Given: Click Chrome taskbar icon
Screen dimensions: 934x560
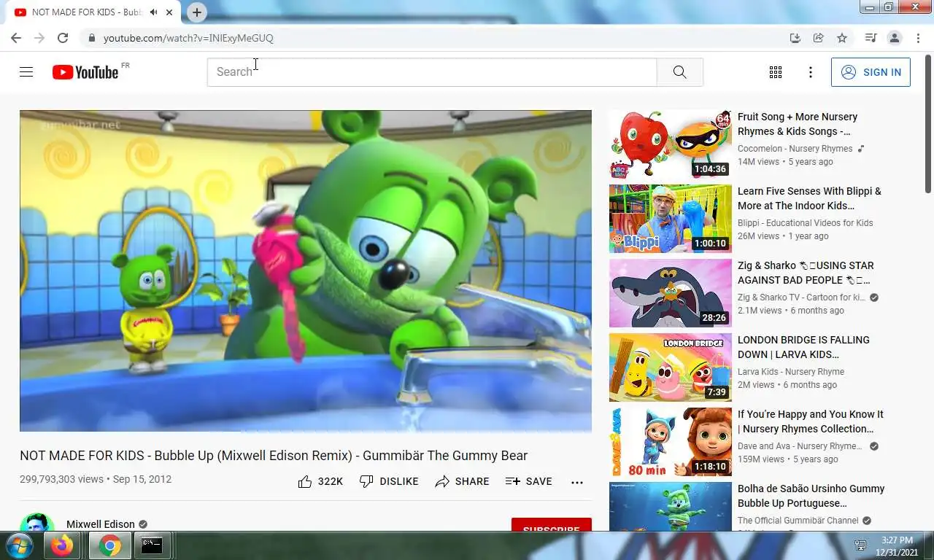Looking at the screenshot, I should 110,545.
